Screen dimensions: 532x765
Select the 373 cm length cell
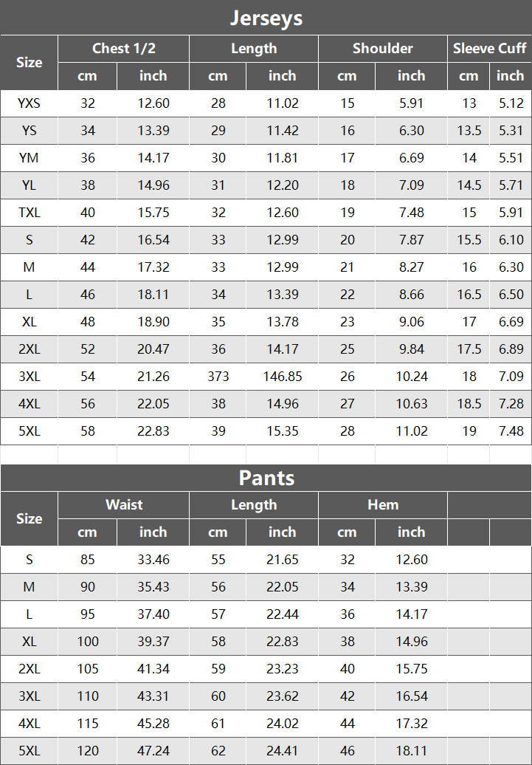[x=218, y=377]
